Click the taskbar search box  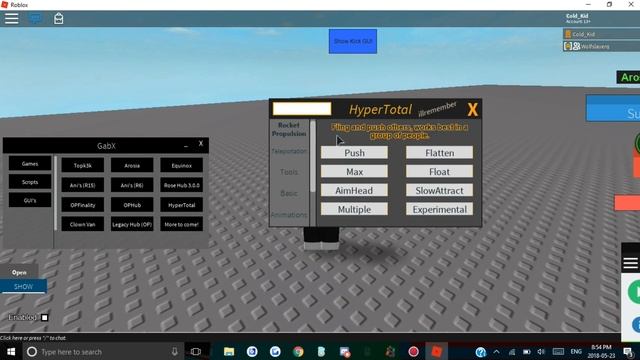[x=103, y=351]
